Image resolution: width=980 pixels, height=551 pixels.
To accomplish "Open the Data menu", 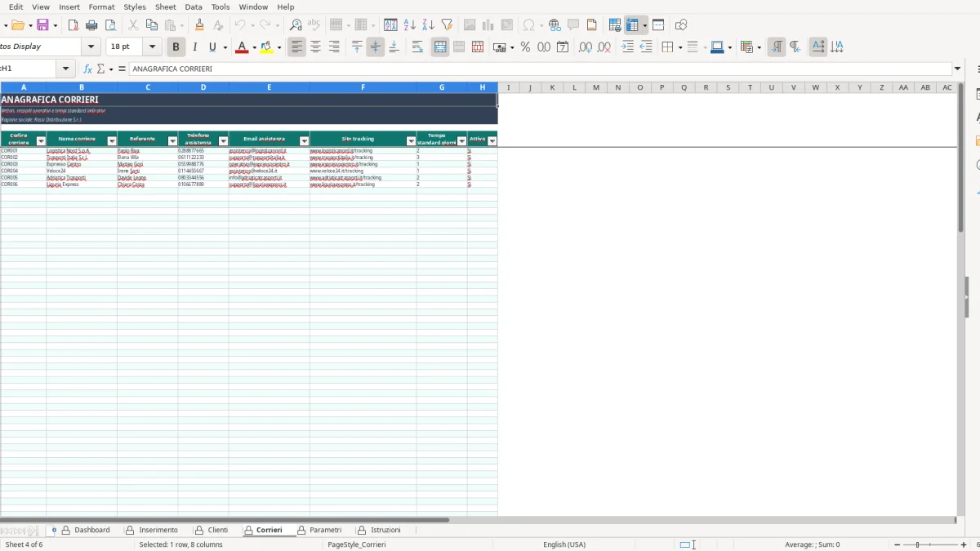I will click(194, 7).
